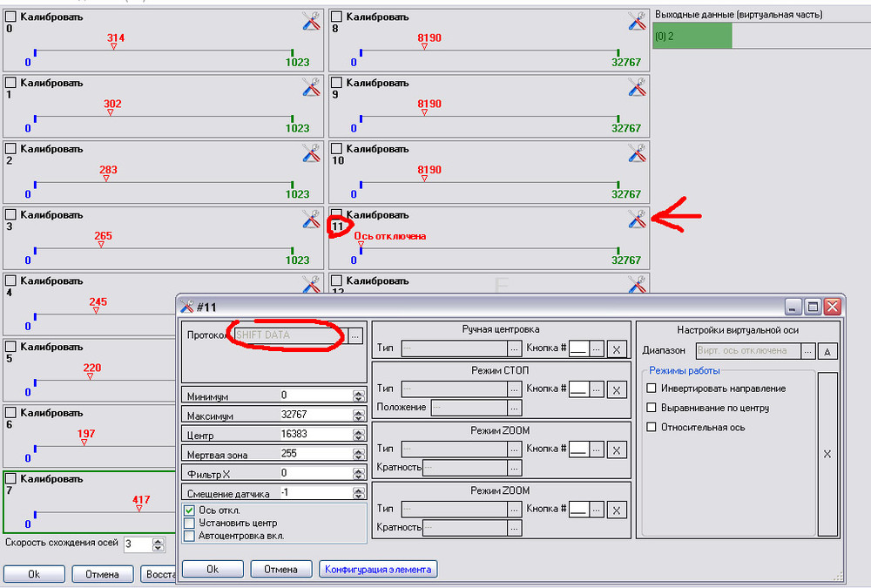Click the Мертвая зона value field 255
Image resolution: width=871 pixels, height=588 pixels.
[x=315, y=454]
